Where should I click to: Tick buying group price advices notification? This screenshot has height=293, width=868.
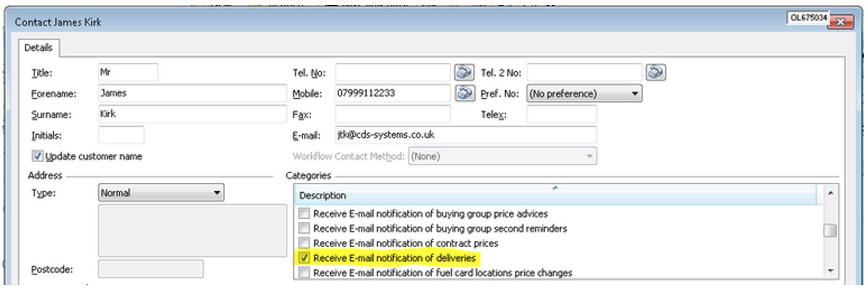pyautogui.click(x=304, y=214)
